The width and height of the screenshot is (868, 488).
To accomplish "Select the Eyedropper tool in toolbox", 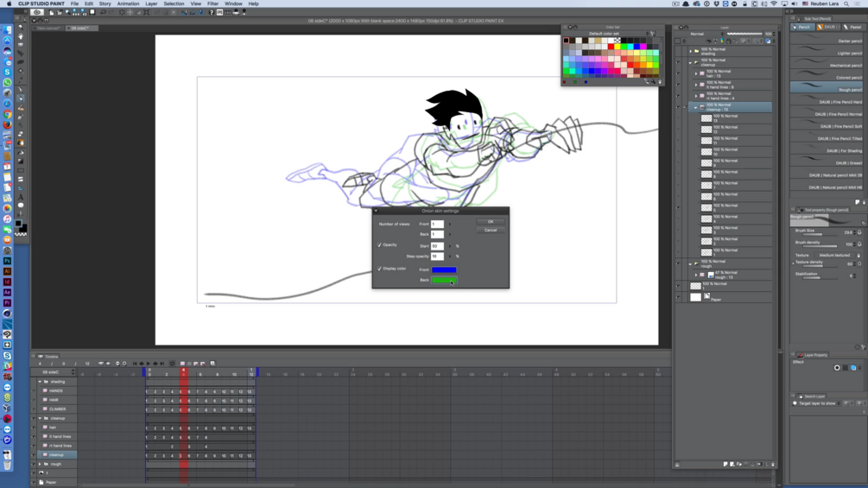I will coord(21,80).
